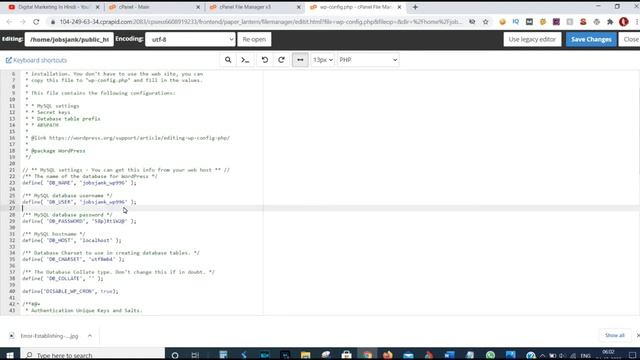Click line 40 DISABLE_WP_CRON define statement
This screenshot has height=360, width=640.
coord(70,291)
